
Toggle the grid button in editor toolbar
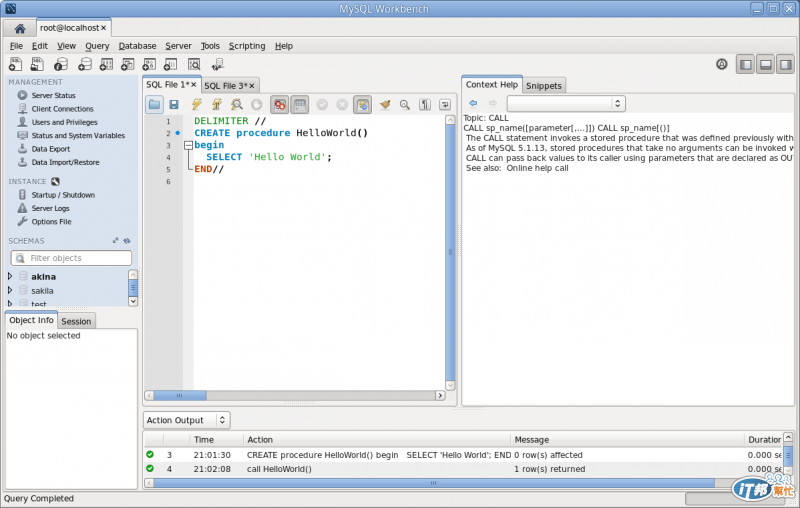pos(300,105)
